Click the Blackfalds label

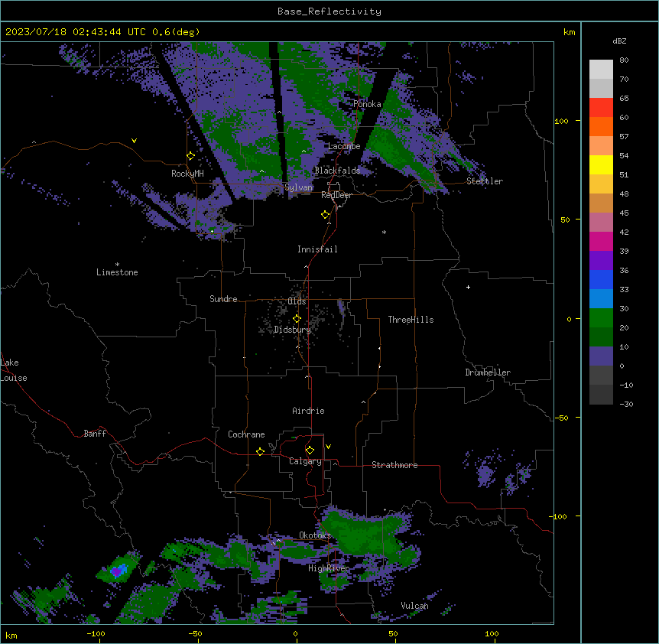(337, 171)
